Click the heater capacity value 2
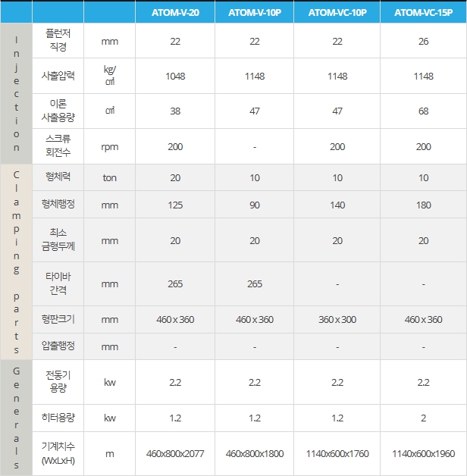467x476 pixels. point(423,418)
